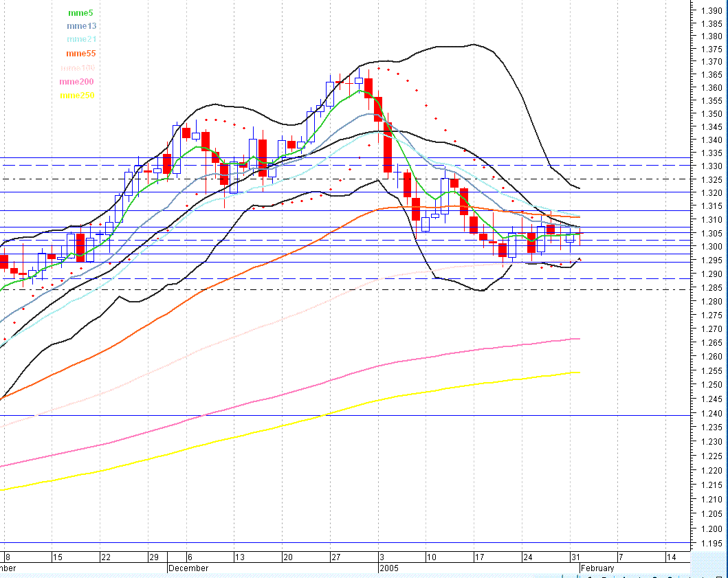The width and height of the screenshot is (728, 578).
Task: Click date label 17 on time axis
Action: tap(479, 557)
